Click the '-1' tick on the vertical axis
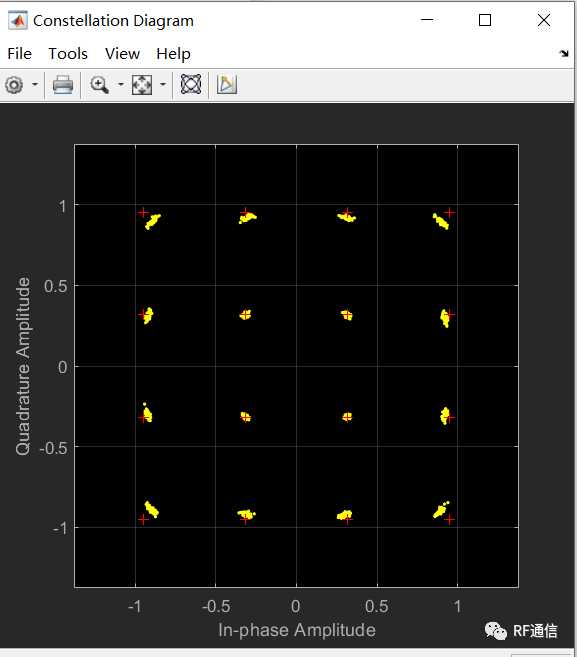Screen dimensions: 577x657 [x=60, y=528]
